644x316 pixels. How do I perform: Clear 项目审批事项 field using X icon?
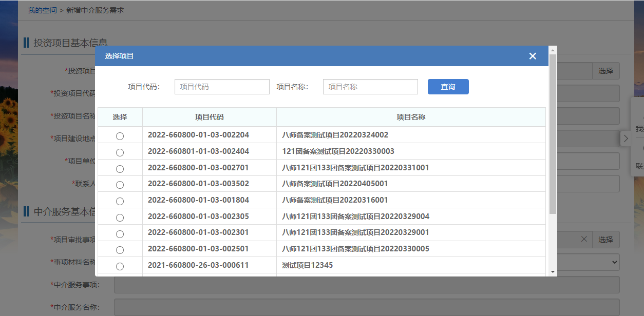coord(584,239)
